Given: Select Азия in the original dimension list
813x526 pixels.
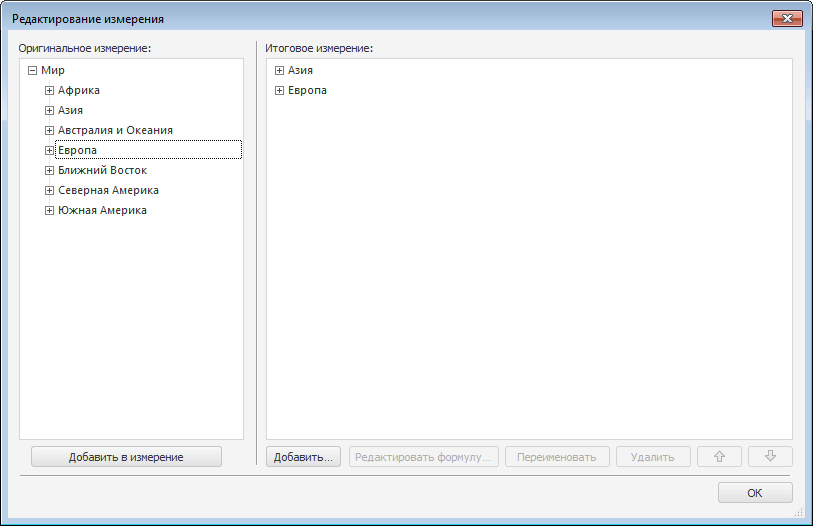Looking at the screenshot, I should [71, 110].
